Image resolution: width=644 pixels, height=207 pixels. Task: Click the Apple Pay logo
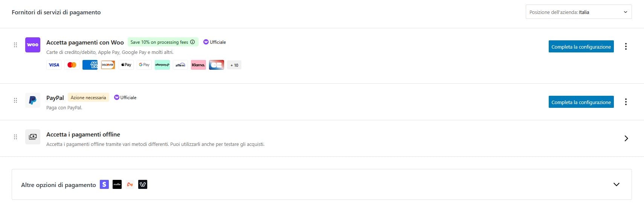pos(126,65)
